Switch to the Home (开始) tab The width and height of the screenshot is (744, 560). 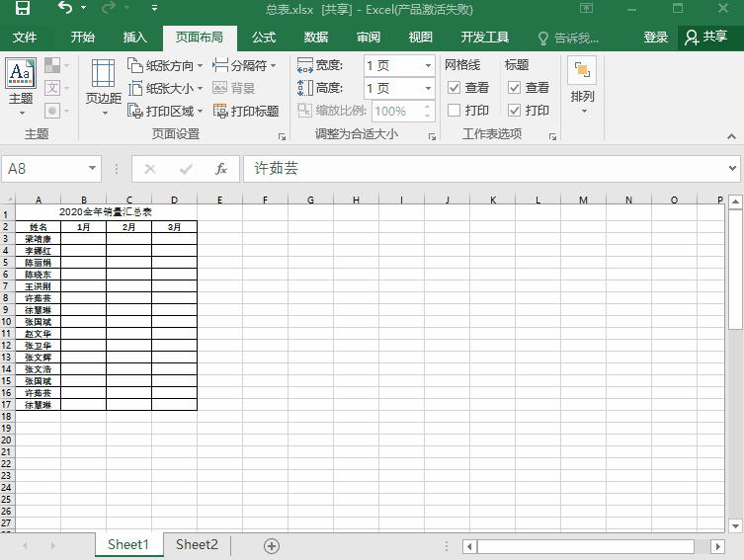pos(83,37)
